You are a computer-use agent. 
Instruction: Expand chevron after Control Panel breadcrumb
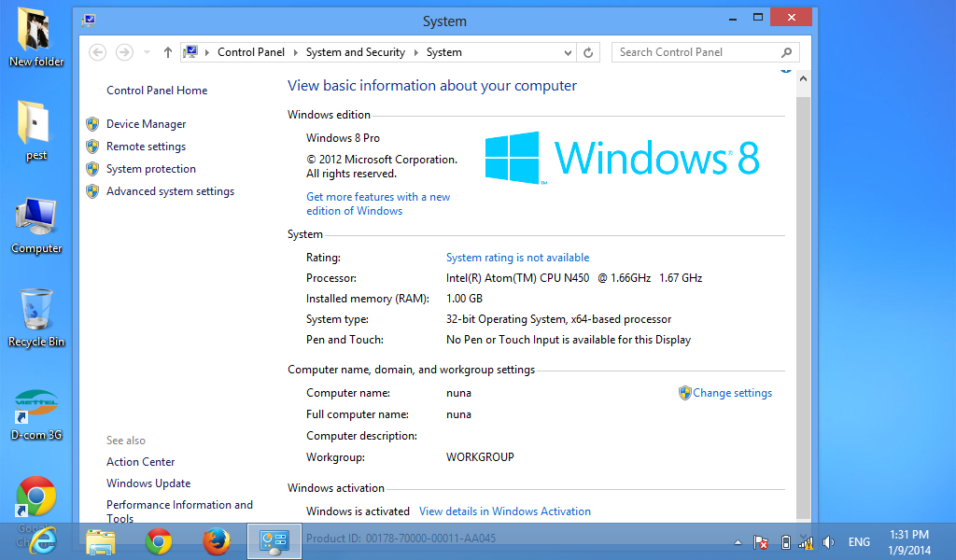click(x=296, y=52)
